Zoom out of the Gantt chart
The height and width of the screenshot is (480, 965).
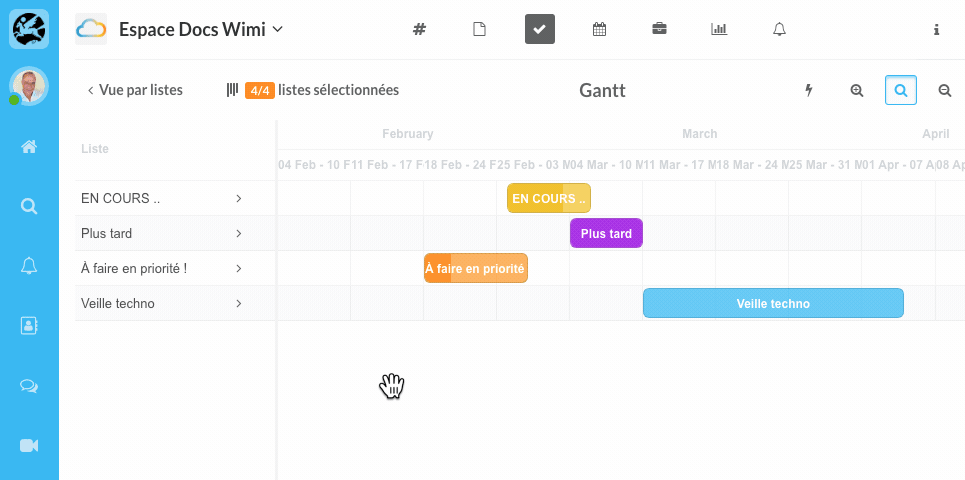tap(945, 90)
